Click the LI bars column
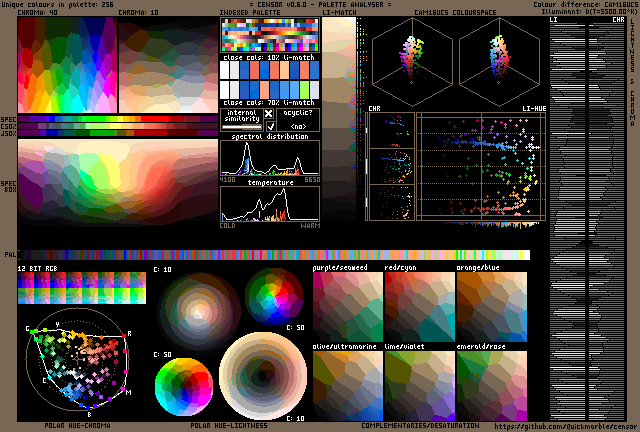The image size is (640, 432). pos(567,222)
